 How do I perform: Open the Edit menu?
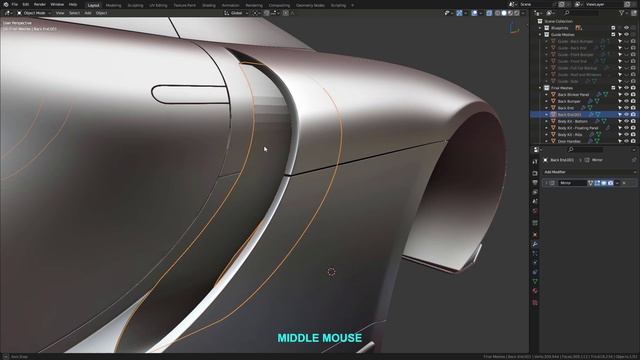26,4
